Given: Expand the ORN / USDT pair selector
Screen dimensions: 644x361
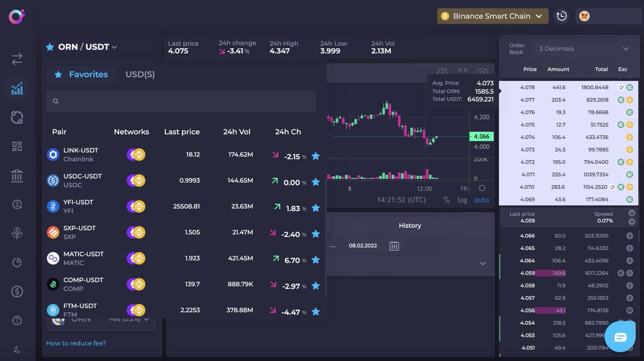Looking at the screenshot, I should [87, 47].
